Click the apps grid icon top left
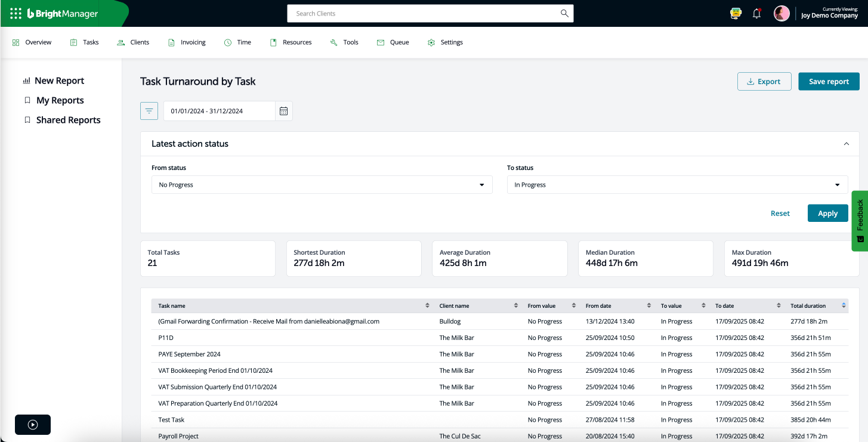This screenshot has height=442, width=868. [x=16, y=13]
